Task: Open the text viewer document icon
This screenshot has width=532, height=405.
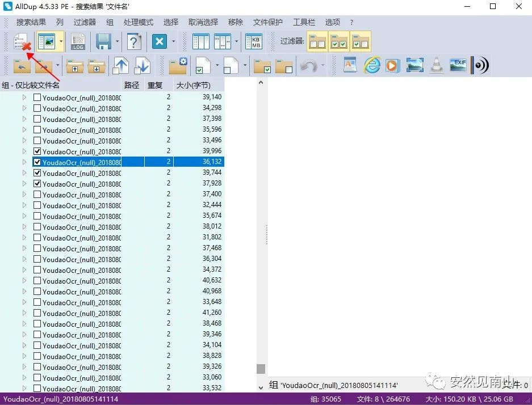Action: point(350,65)
